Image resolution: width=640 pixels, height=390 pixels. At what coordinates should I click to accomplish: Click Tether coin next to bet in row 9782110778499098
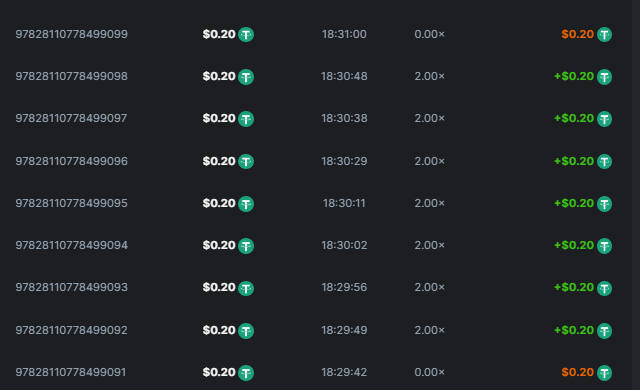(x=246, y=77)
